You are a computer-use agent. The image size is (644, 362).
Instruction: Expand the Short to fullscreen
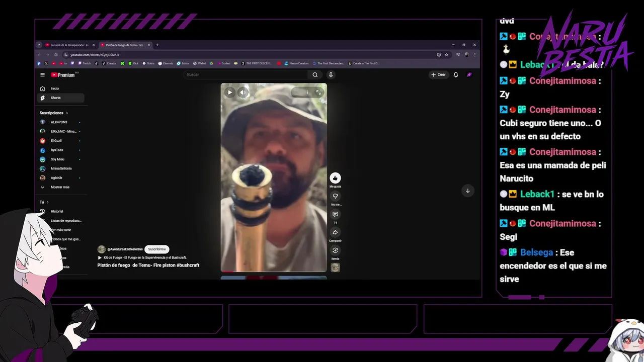tap(318, 93)
